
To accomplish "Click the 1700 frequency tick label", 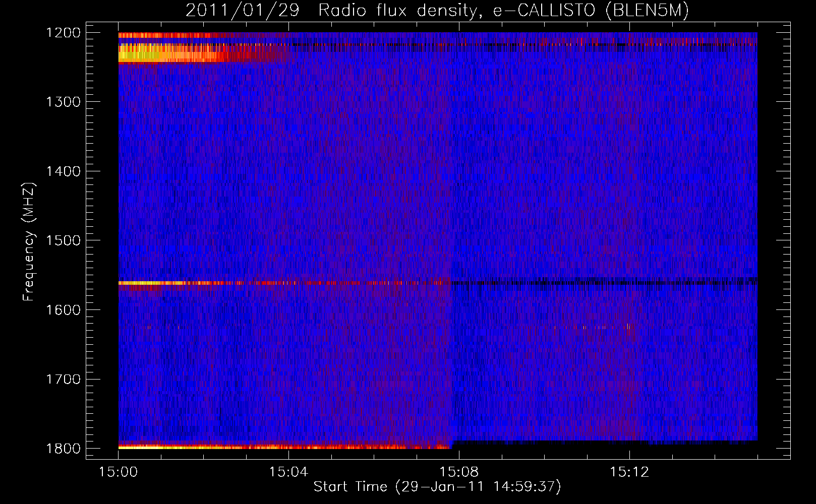I will 63,379.
